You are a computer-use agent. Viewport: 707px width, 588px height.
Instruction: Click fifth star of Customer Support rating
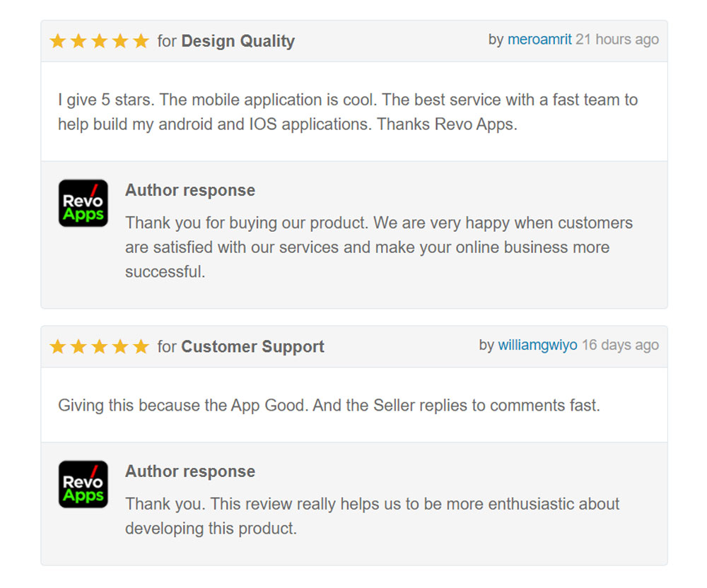pos(141,346)
